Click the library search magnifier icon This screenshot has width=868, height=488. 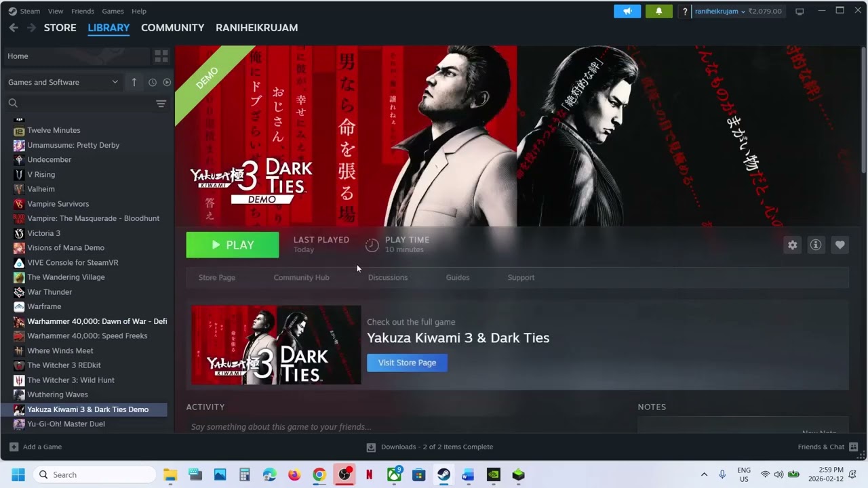point(13,103)
